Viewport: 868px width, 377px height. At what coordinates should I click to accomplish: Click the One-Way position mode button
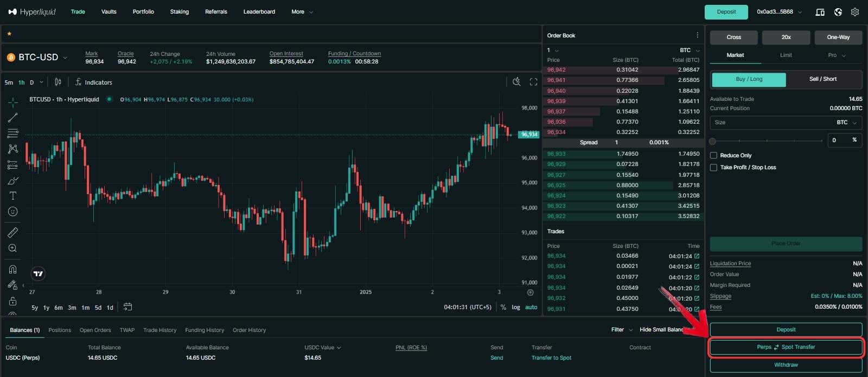click(x=838, y=37)
